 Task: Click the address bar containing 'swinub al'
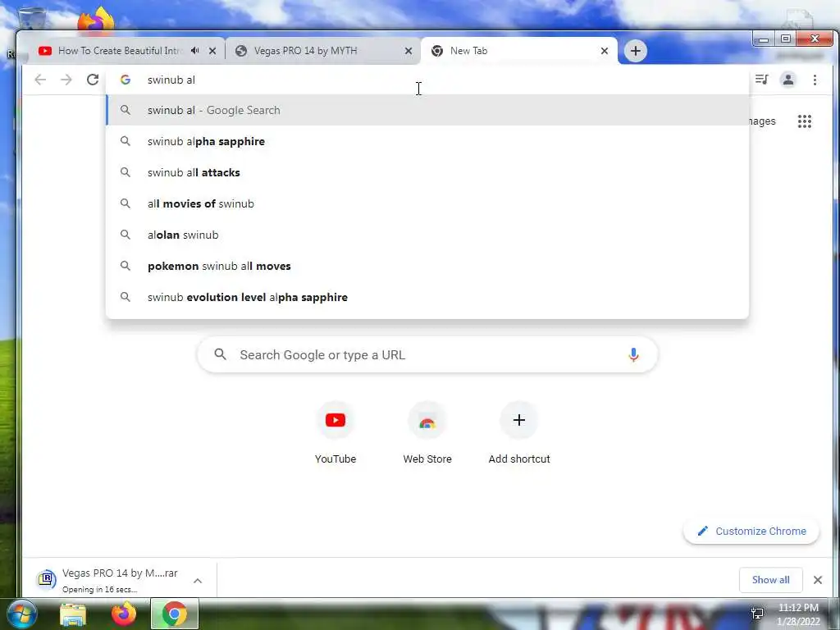point(427,80)
